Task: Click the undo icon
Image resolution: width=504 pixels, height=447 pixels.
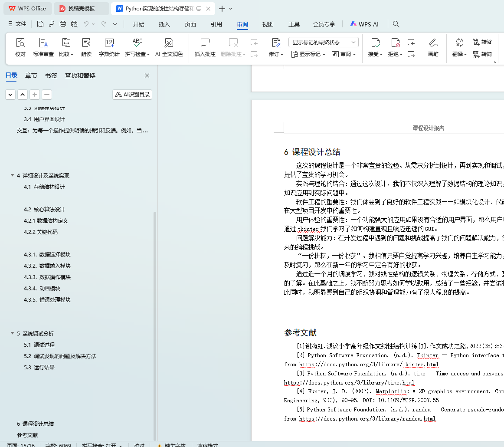Action: pyautogui.click(x=86, y=24)
